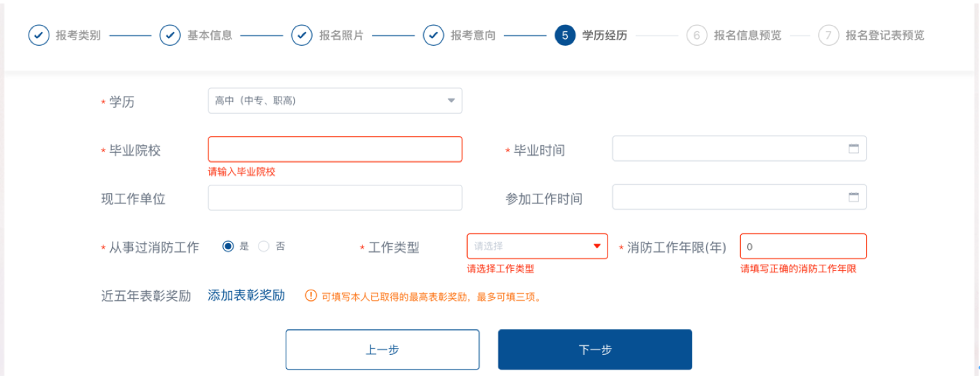Viewport: 980px width, 382px height.
Task: Open the calendar icon in 毕业时间 field
Action: tap(854, 149)
